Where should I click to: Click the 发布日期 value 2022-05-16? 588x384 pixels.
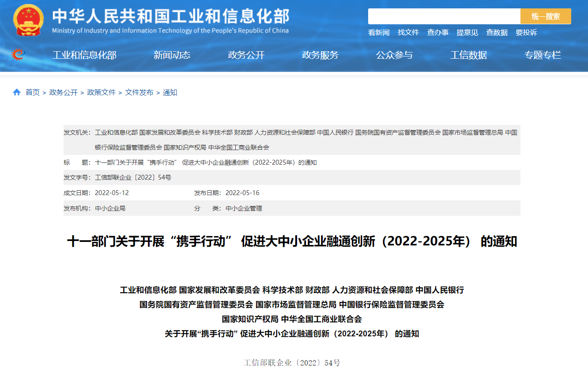tap(242, 193)
